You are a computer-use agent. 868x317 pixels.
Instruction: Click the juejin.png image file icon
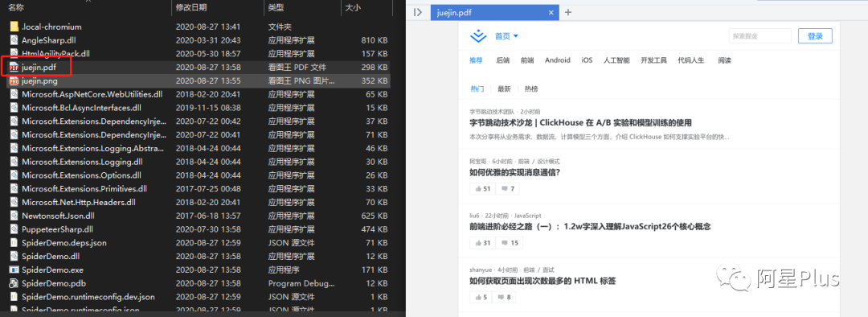[14, 81]
